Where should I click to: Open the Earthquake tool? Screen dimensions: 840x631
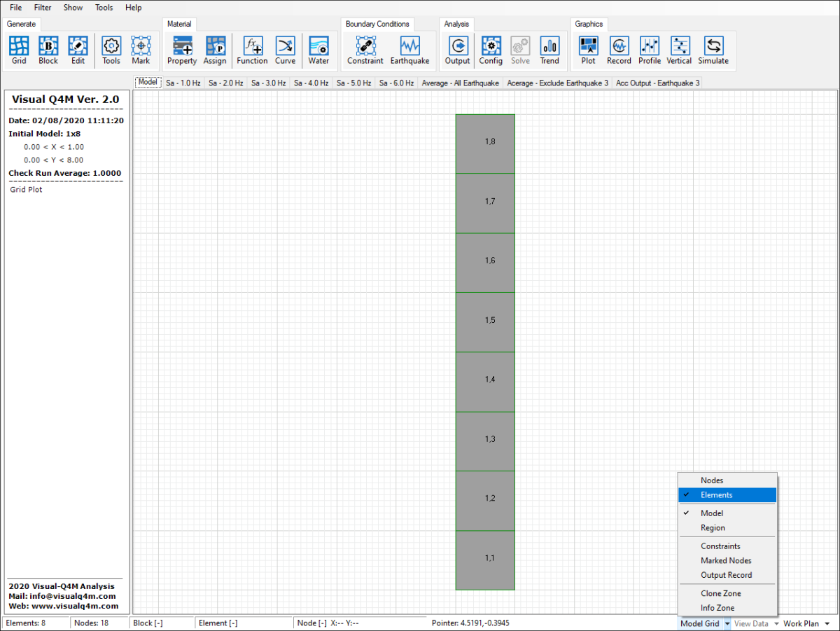tap(410, 50)
